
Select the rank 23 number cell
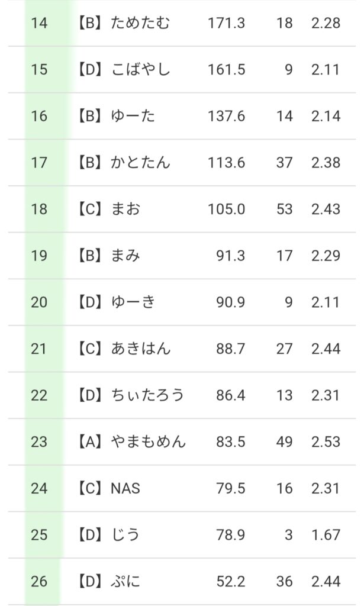point(39,442)
